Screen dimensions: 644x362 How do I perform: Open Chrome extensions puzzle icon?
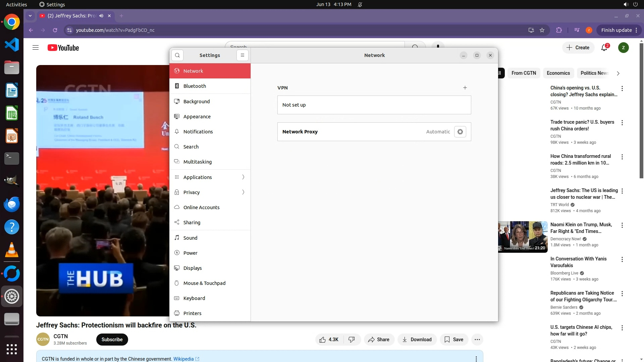(559, 30)
